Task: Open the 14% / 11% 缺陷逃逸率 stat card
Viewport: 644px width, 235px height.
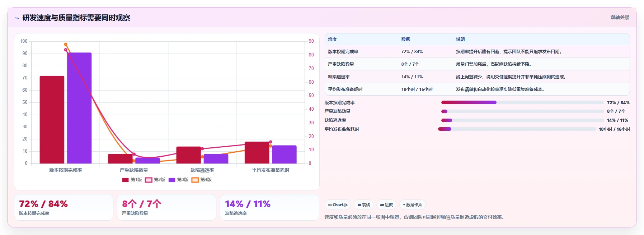Action: [269, 207]
